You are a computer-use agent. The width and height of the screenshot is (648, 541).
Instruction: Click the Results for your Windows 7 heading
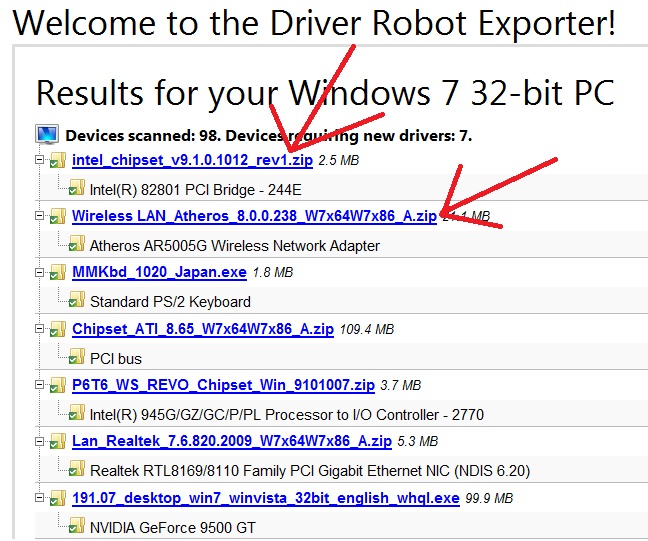tap(325, 93)
